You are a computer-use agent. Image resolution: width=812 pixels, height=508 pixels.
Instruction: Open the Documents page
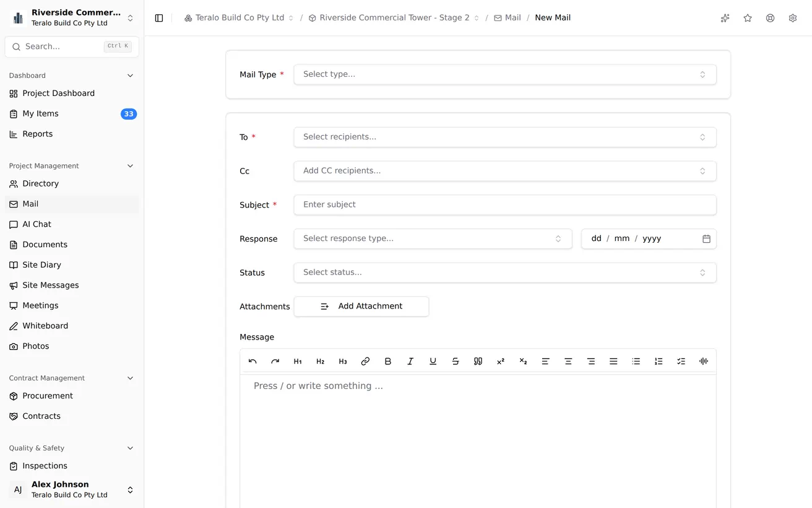(x=72, y=245)
